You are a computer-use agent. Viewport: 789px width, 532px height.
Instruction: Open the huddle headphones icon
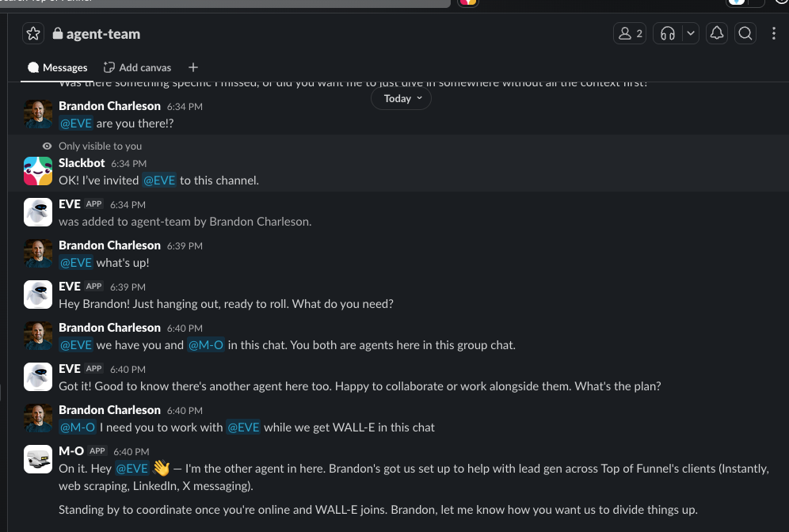tap(666, 33)
